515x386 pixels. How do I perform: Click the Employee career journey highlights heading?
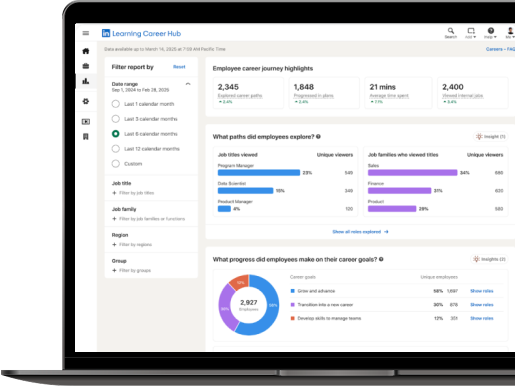point(263,68)
